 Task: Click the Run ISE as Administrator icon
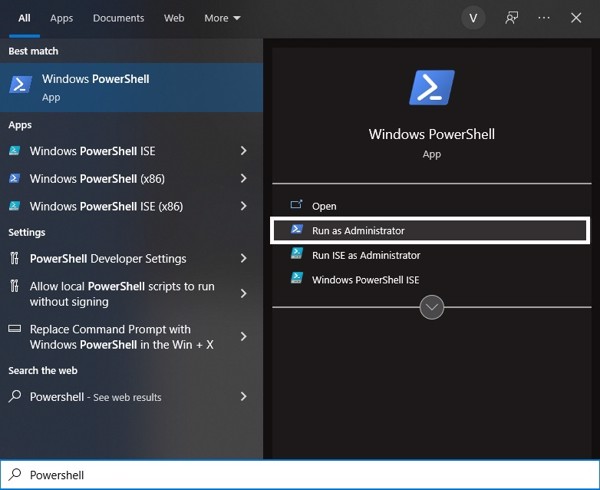tap(297, 254)
